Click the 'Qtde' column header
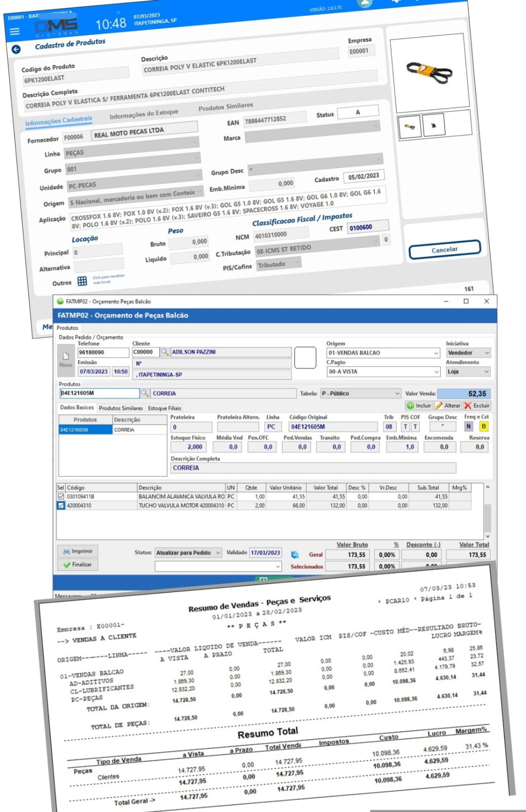 click(x=251, y=488)
